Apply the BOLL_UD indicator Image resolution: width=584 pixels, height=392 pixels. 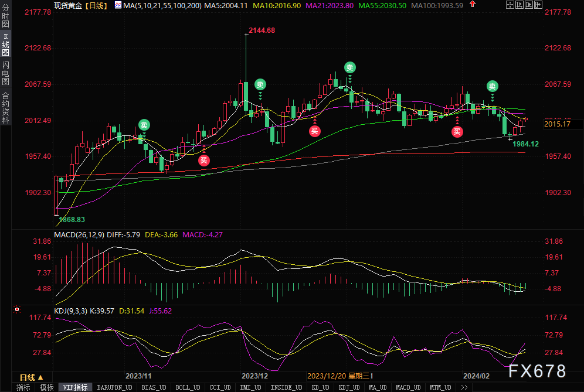(186, 387)
